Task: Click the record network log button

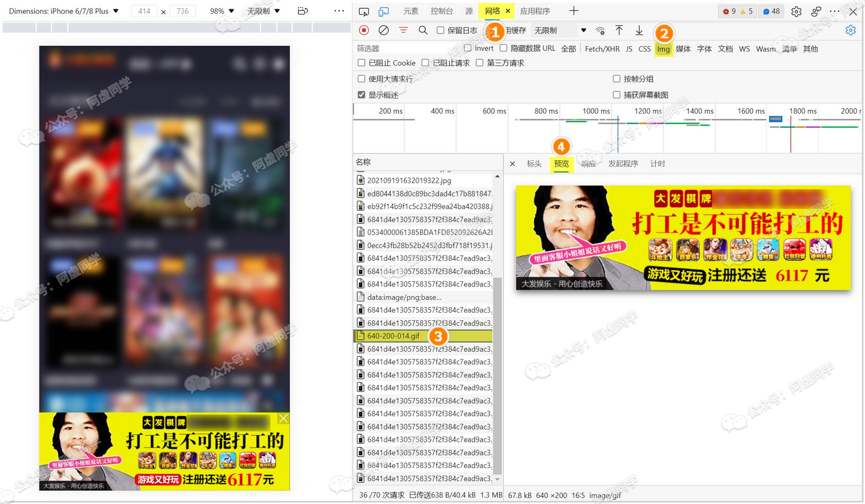Action: 364,30
